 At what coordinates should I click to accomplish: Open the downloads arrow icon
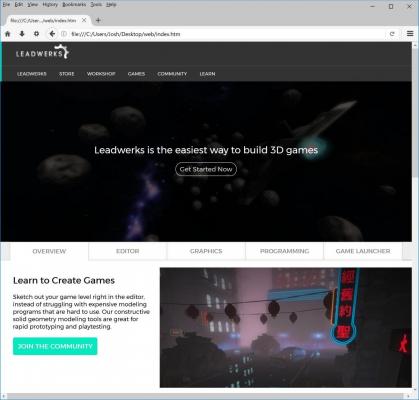pos(22,34)
